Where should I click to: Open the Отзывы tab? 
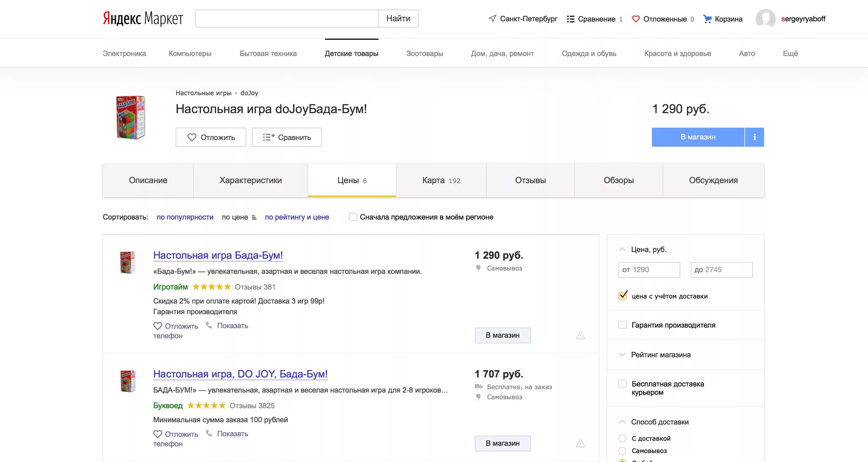pos(530,180)
